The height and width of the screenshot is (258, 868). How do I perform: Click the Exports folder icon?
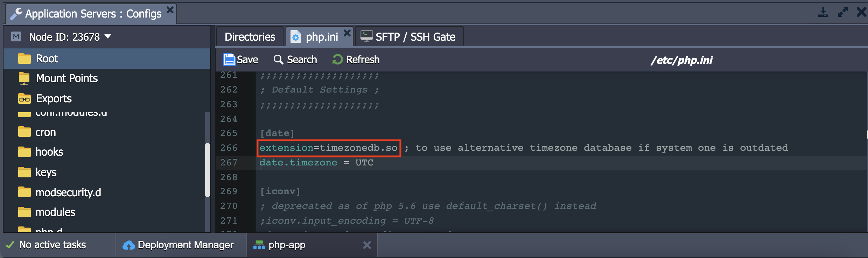point(24,99)
